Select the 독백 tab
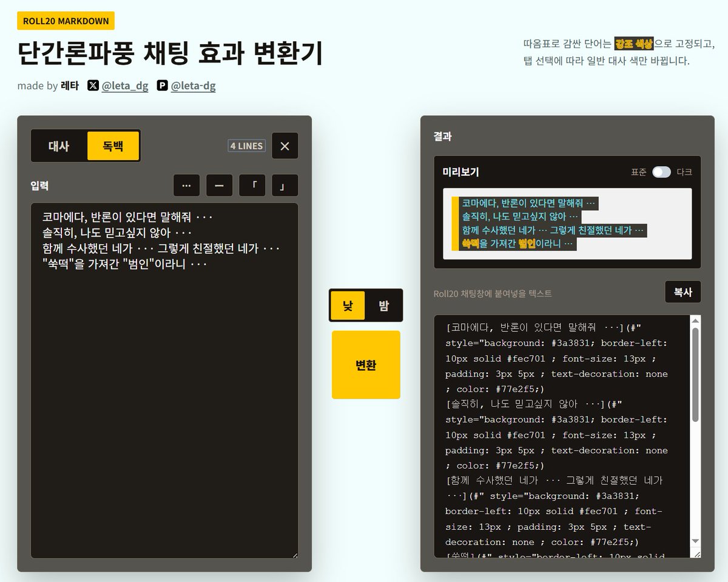The width and height of the screenshot is (728, 582). click(113, 145)
